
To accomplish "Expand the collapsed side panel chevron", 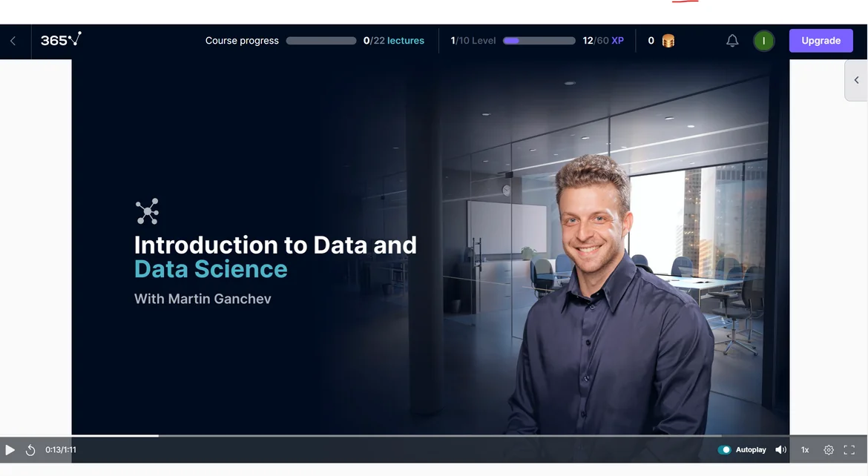I will pyautogui.click(x=856, y=80).
